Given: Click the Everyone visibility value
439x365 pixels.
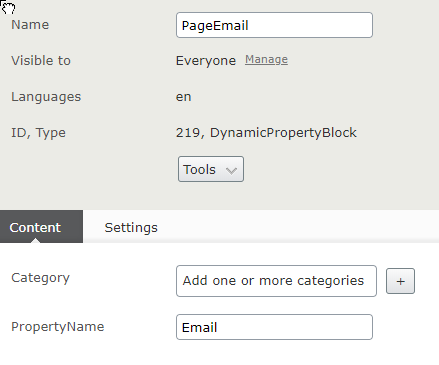Looking at the screenshot, I should point(206,61).
